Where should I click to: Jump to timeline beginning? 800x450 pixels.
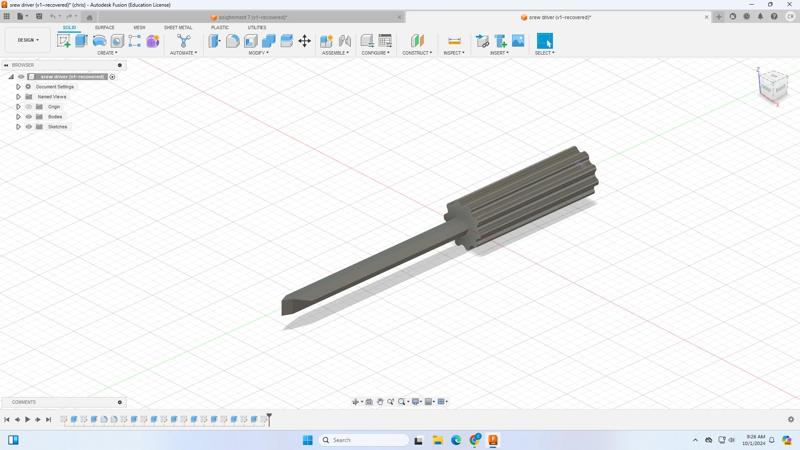point(7,419)
